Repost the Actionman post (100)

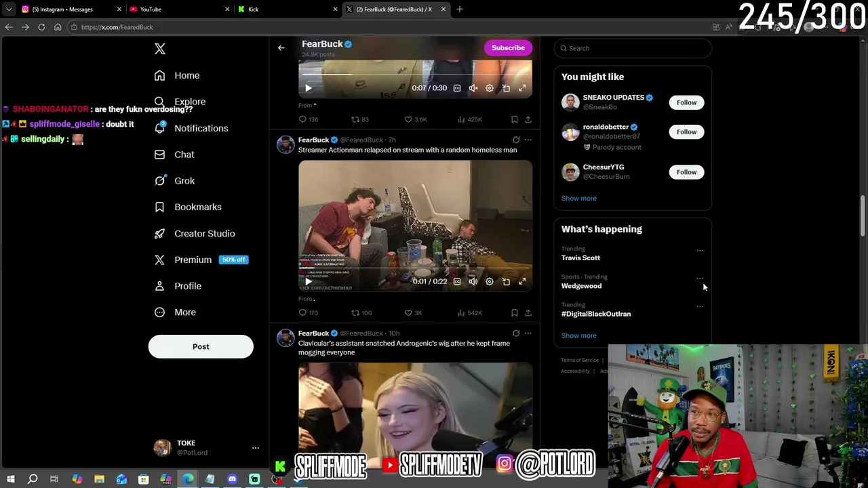pos(361,312)
